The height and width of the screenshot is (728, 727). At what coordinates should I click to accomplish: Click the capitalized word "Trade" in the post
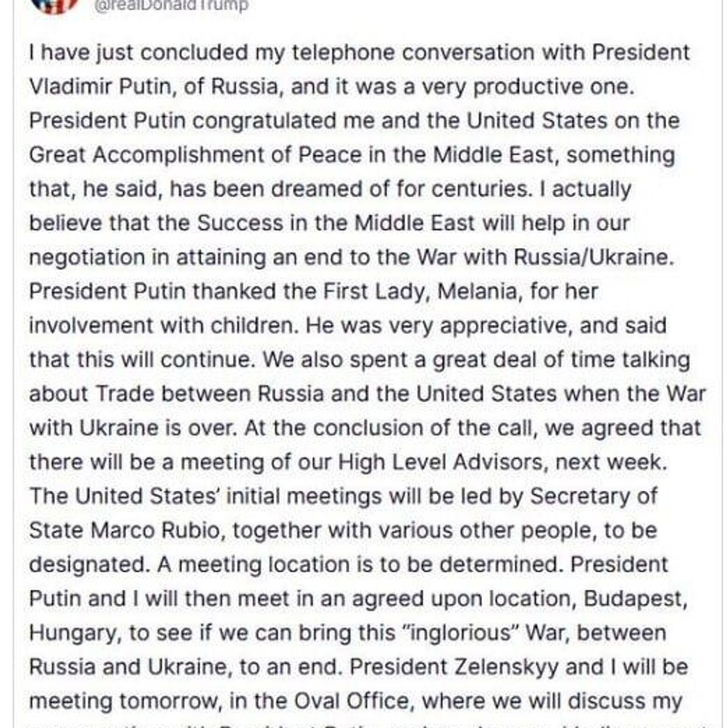125,394
